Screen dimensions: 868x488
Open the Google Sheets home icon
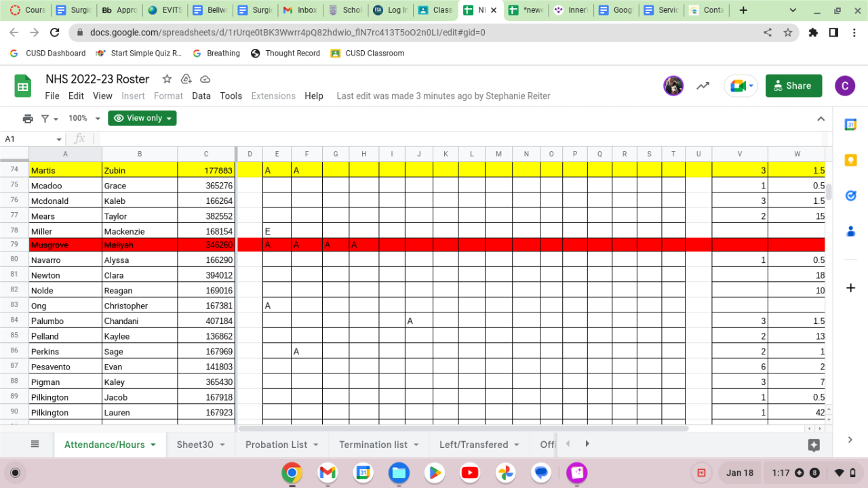23,86
